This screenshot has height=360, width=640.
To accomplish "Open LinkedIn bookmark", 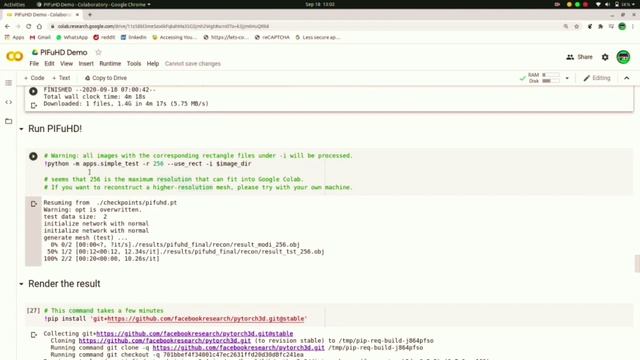I will tap(133, 37).
